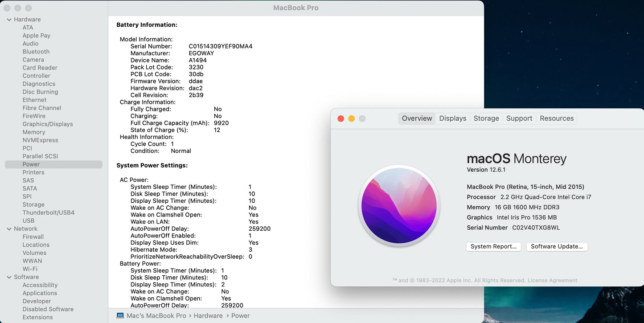Click the System Report button
The width and height of the screenshot is (644, 323).
[x=493, y=246]
